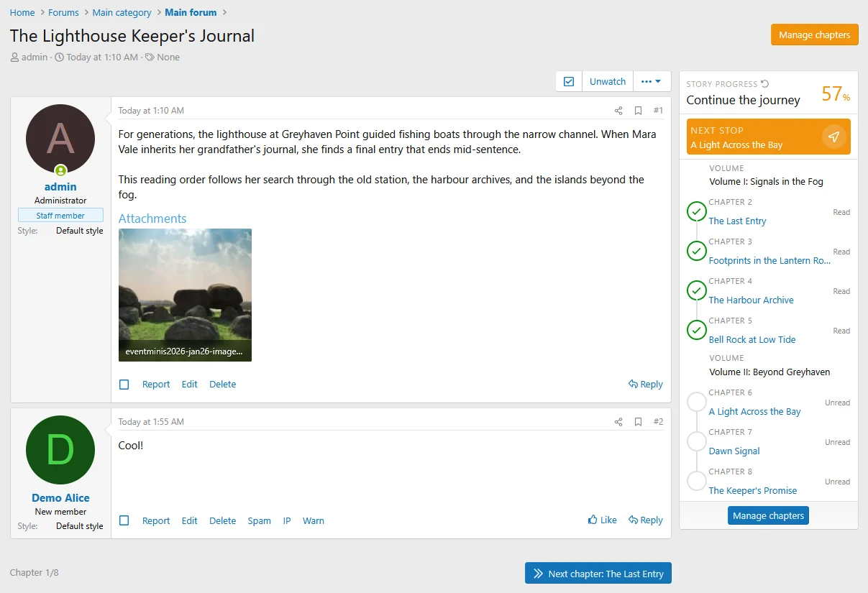The image size is (868, 593).
Task: Report Demo Alice's post
Action: [156, 521]
